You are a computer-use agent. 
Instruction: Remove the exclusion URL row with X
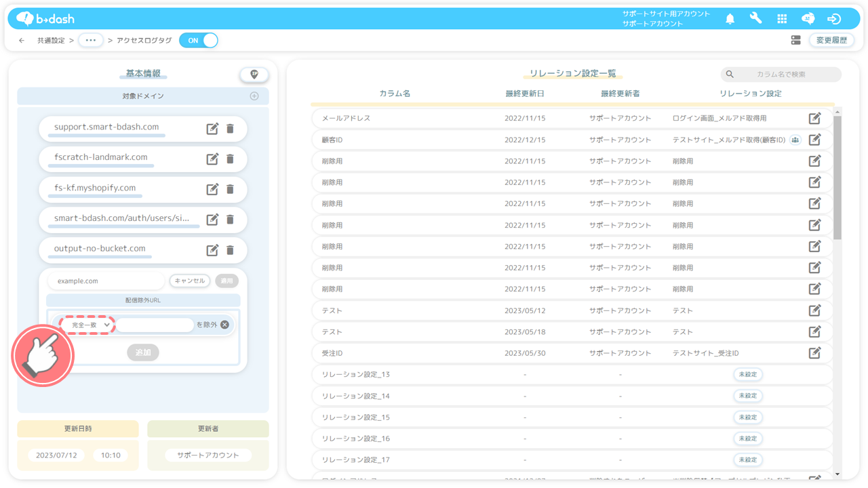click(224, 325)
